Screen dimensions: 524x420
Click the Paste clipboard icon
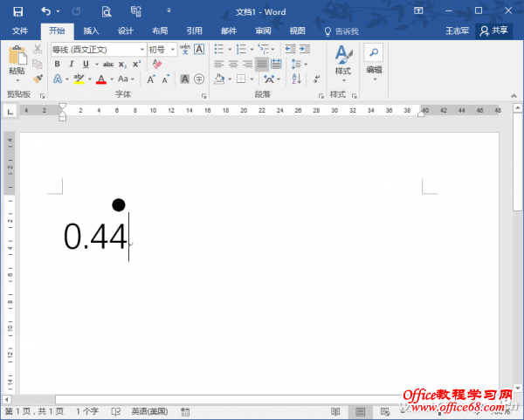click(17, 59)
